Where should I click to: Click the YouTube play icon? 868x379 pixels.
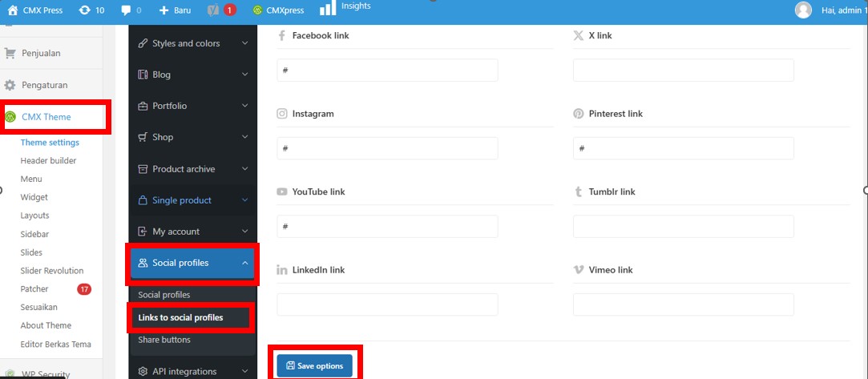pos(282,192)
